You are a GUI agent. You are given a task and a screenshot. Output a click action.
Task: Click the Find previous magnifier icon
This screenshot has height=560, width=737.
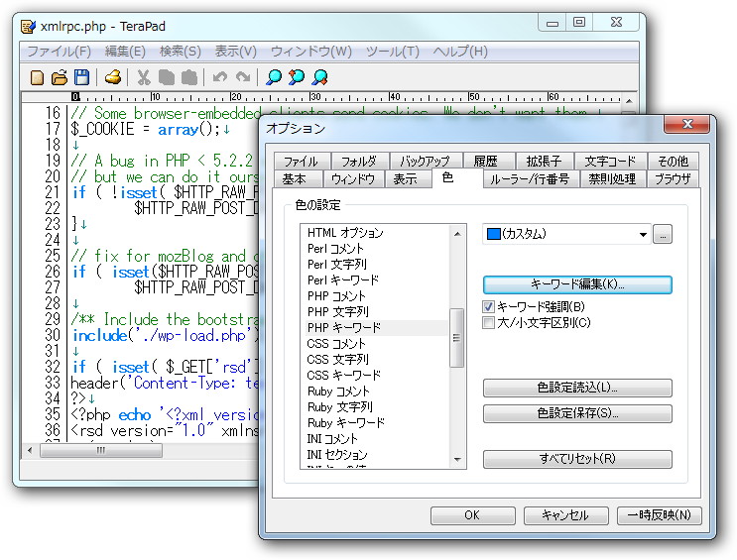pyautogui.click(x=297, y=77)
